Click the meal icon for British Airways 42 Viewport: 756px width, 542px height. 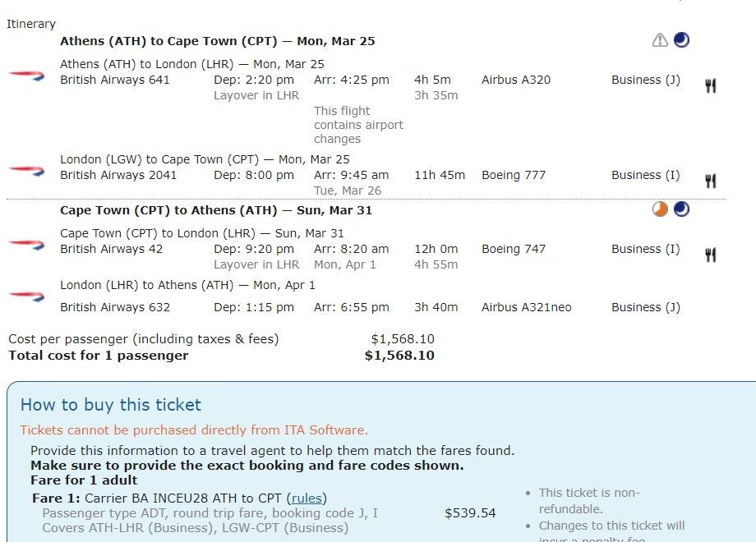pos(710,255)
